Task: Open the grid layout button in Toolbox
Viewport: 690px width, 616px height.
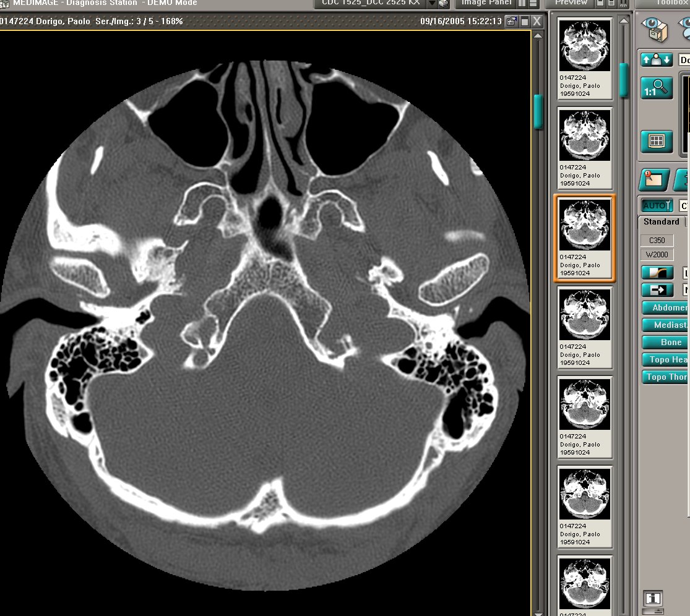Action: [x=656, y=141]
